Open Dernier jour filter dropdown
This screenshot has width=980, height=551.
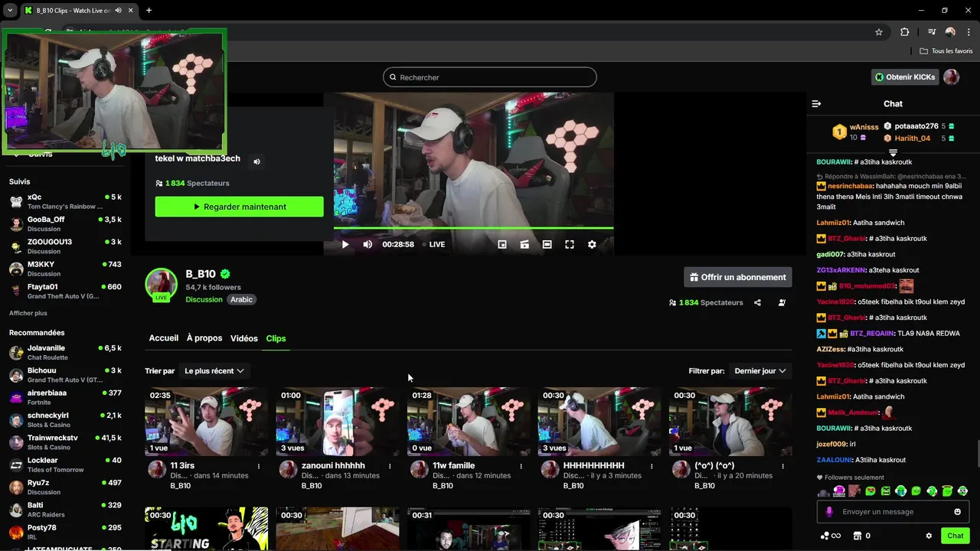[760, 371]
